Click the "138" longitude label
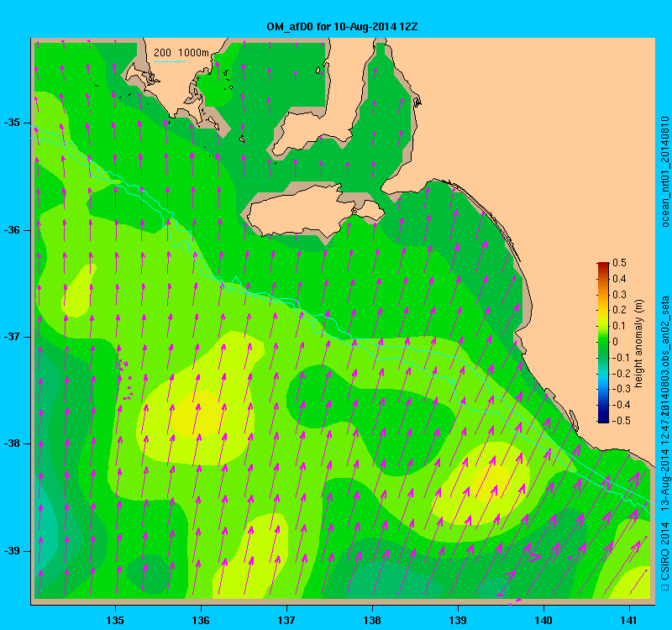 [372, 620]
